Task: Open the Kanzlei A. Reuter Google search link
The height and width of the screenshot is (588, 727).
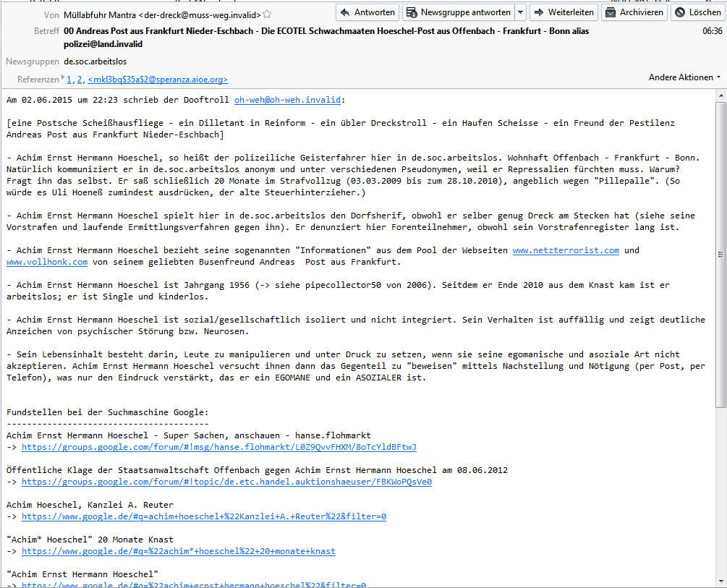Action: click(x=204, y=516)
